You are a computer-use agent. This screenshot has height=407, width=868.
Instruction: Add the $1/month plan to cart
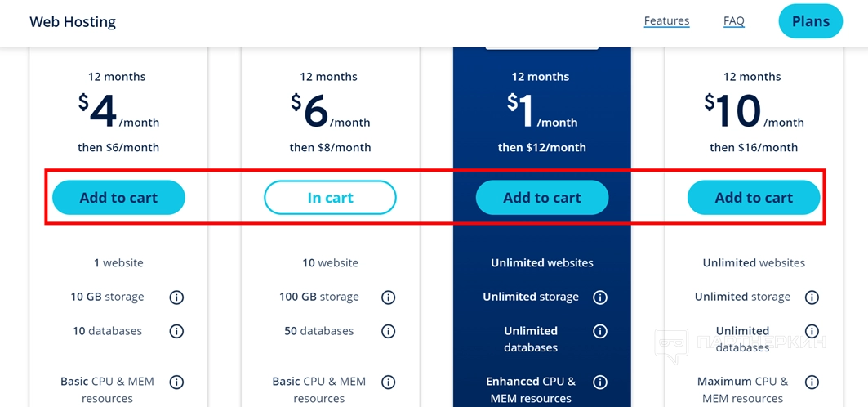tap(542, 198)
